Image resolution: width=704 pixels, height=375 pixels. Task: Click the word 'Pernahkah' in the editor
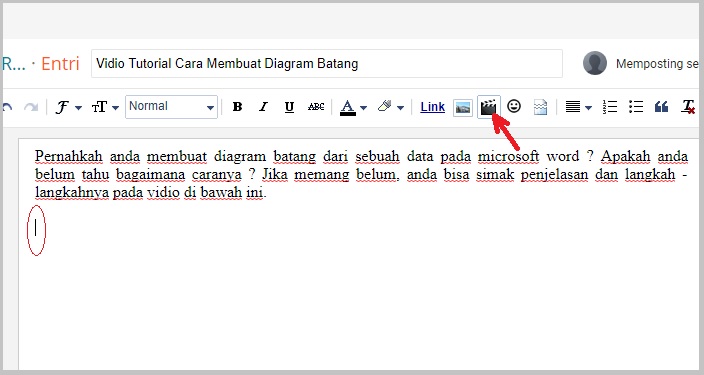coord(69,156)
